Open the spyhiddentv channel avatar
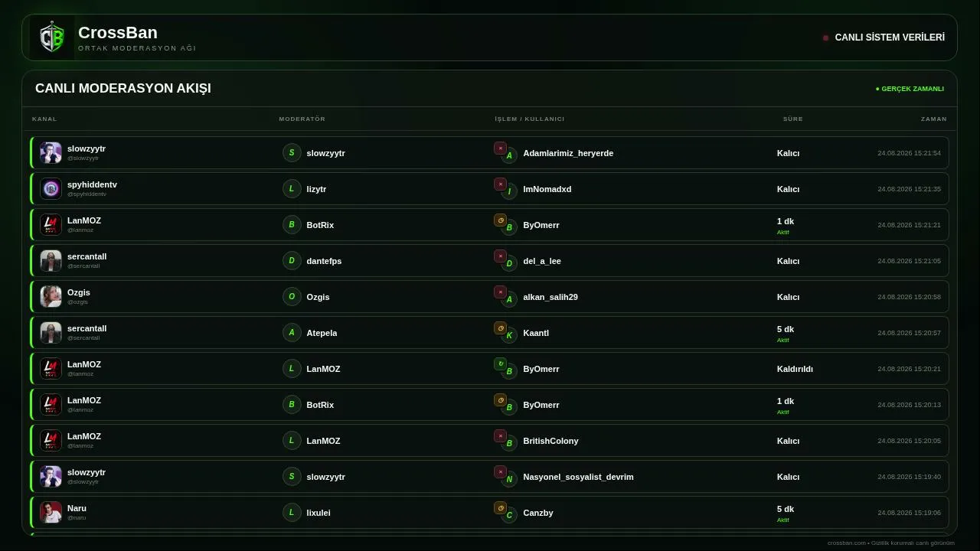980x551 pixels. [51, 188]
